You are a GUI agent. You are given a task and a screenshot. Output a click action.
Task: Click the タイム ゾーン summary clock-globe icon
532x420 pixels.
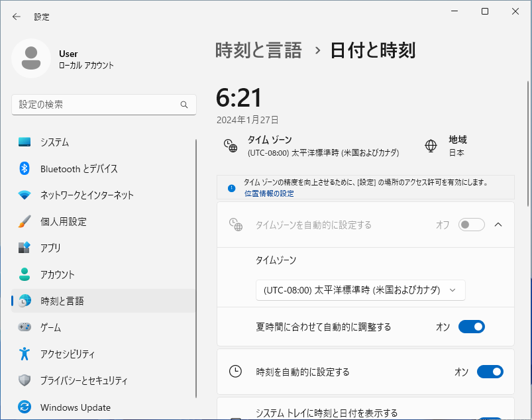231,146
